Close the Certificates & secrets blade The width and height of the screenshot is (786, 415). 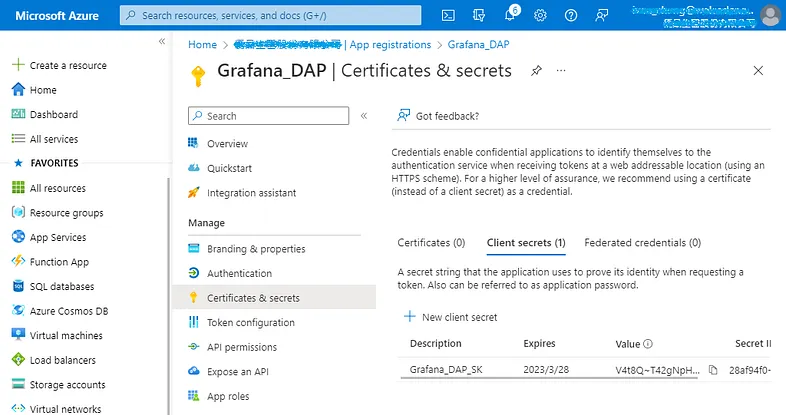pos(758,71)
